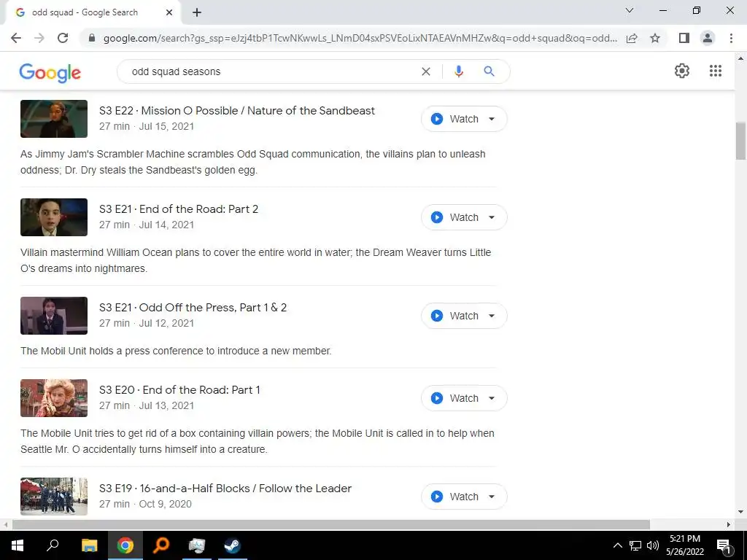Open Windows taskbar search

tap(53, 545)
